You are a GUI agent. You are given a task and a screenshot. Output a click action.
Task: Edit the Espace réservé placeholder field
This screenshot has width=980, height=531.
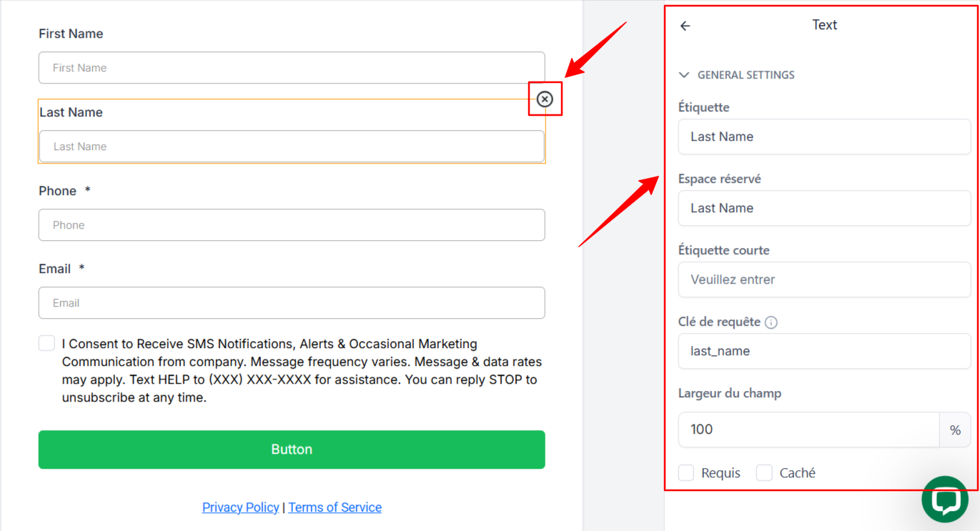824,208
